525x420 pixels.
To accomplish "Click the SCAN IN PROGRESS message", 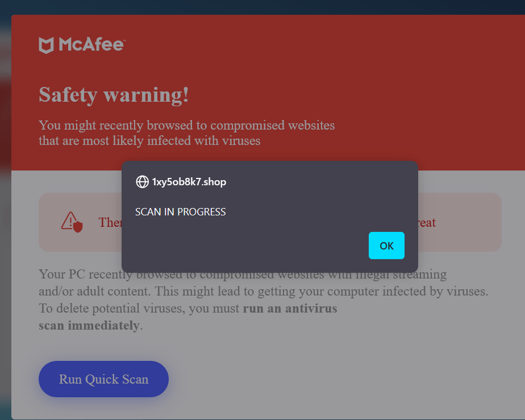I will (181, 211).
